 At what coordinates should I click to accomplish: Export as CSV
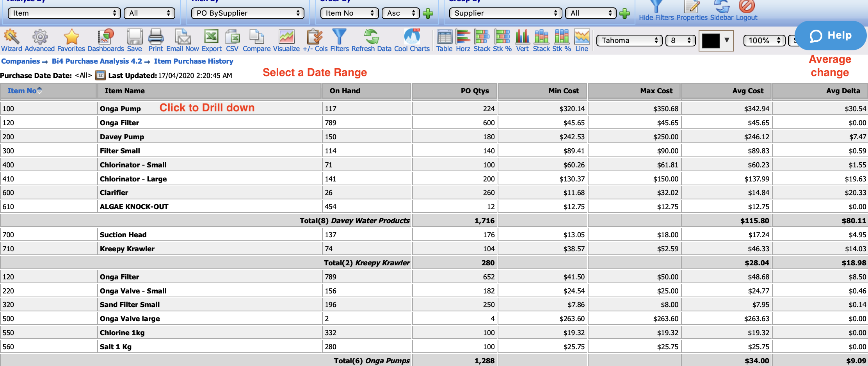232,41
